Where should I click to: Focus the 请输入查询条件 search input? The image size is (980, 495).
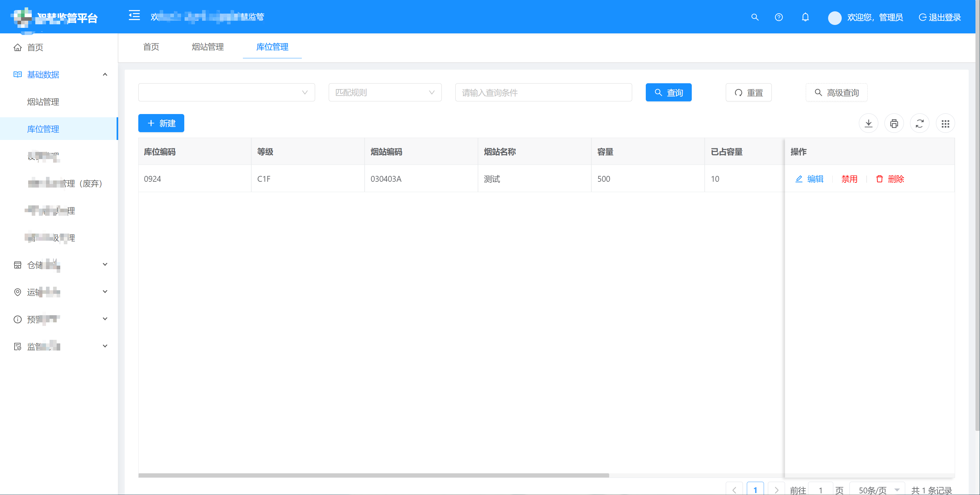tap(544, 92)
